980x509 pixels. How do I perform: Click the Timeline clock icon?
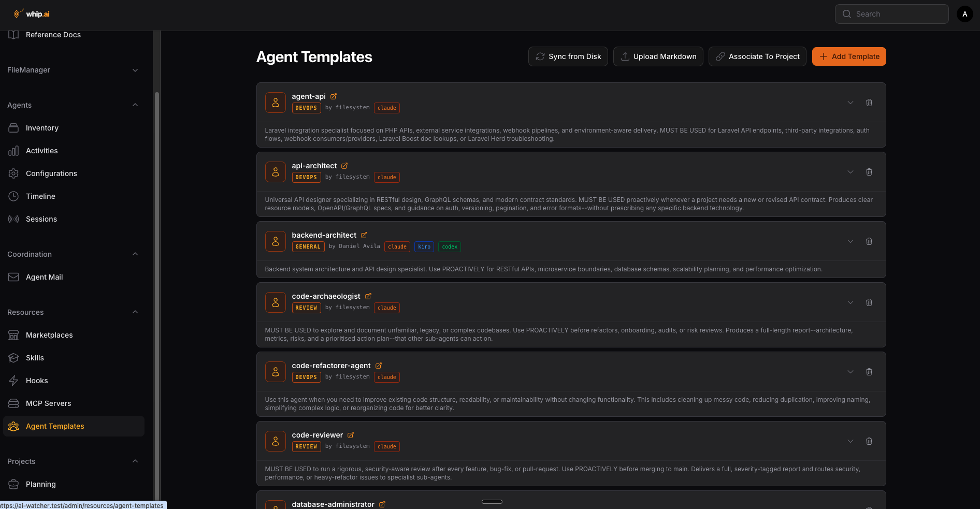coord(13,196)
